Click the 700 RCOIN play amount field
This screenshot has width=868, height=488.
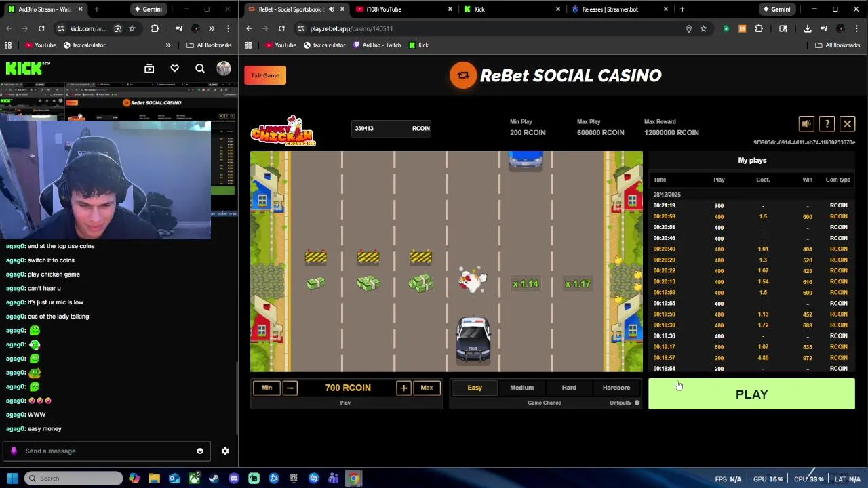(347, 388)
